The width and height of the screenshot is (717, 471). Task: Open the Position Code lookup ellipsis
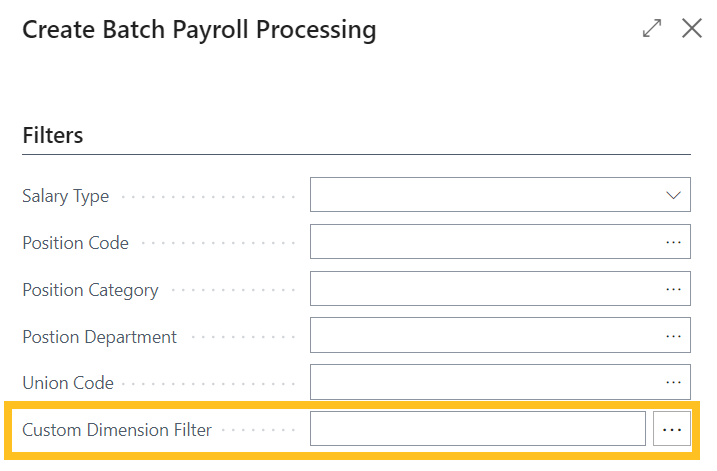click(x=673, y=243)
